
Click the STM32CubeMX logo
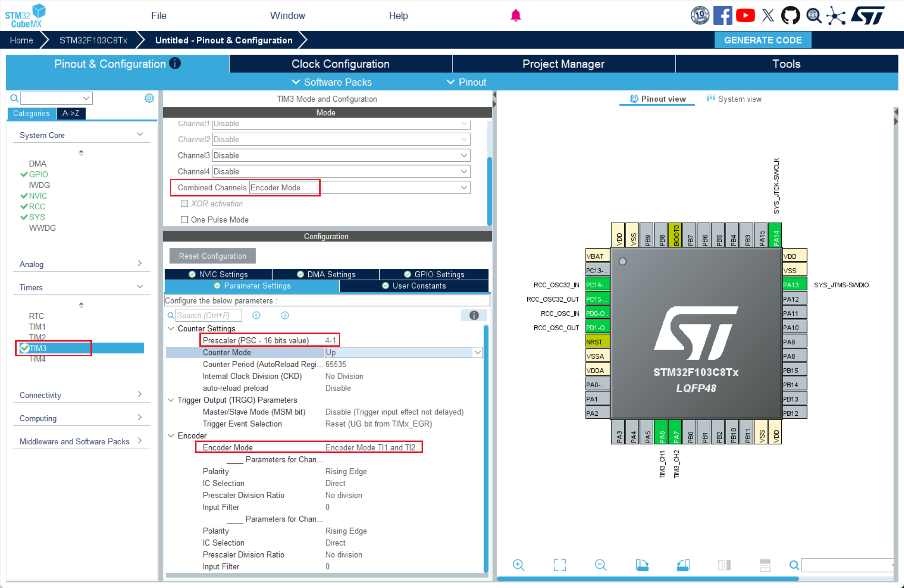tap(26, 16)
